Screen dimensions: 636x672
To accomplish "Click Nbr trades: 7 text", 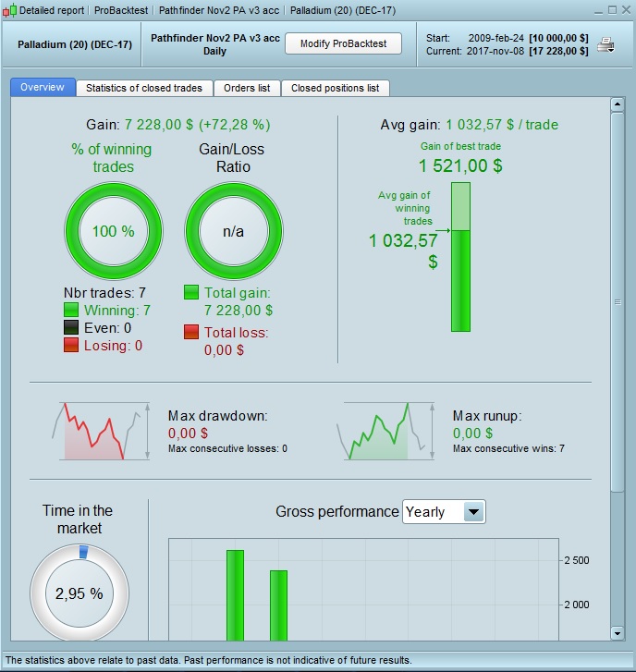I will pyautogui.click(x=105, y=293).
